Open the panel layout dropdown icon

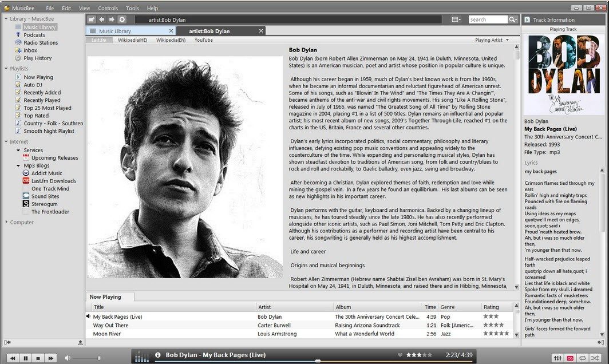point(456,19)
